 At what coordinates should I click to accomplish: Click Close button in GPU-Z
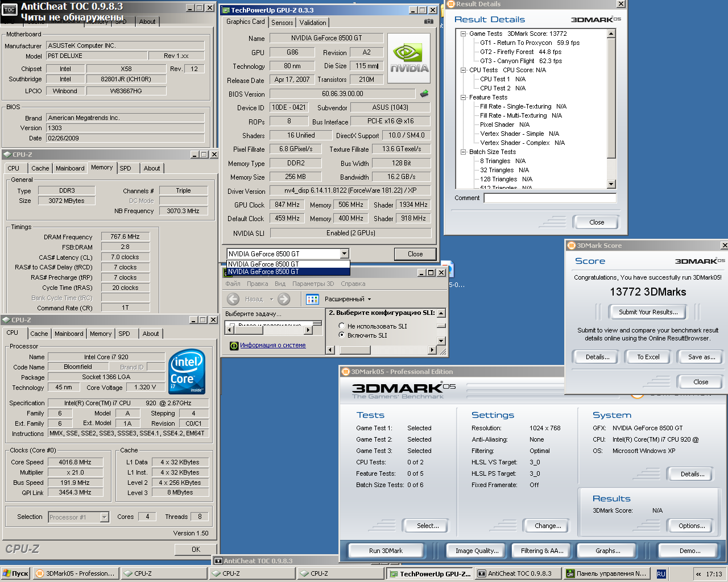(415, 254)
